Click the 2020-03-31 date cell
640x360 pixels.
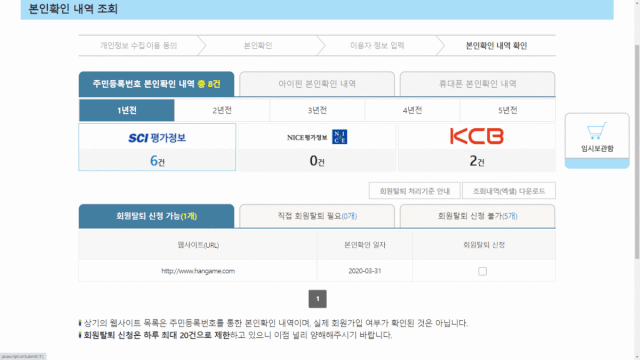(364, 271)
